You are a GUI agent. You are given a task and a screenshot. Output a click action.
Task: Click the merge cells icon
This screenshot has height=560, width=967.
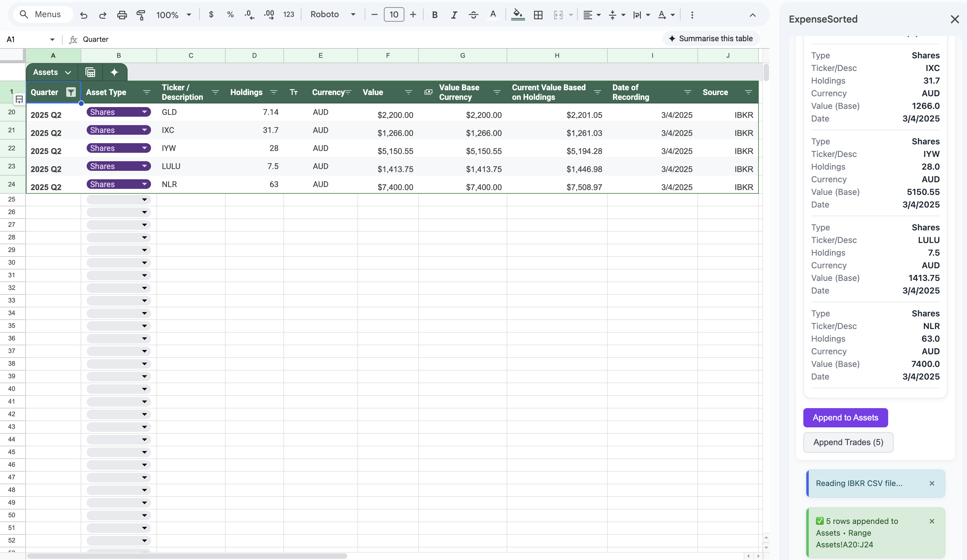point(558,15)
